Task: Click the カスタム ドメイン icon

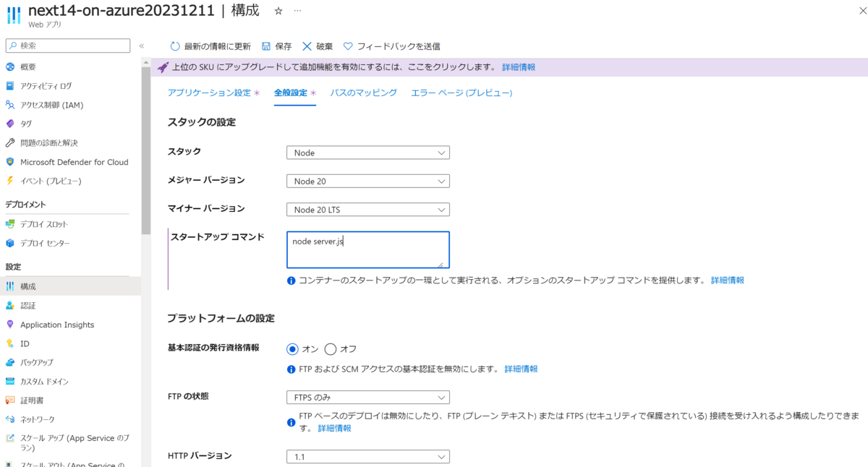Action: tap(10, 381)
